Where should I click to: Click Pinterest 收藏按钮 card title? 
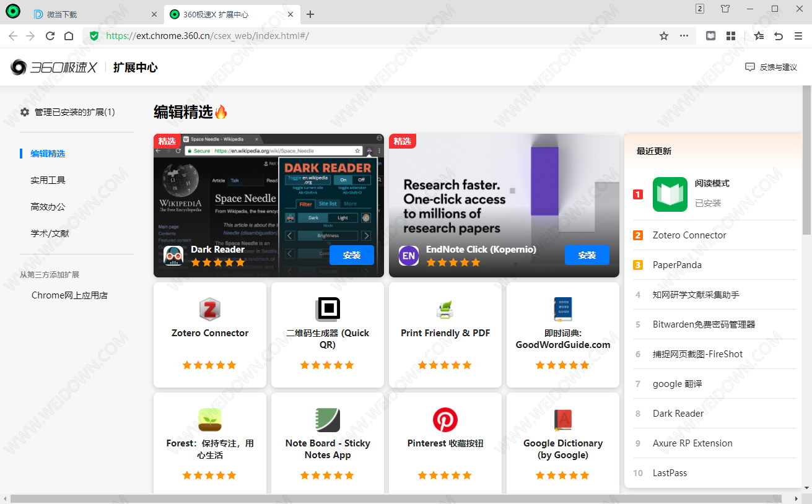pyautogui.click(x=445, y=443)
